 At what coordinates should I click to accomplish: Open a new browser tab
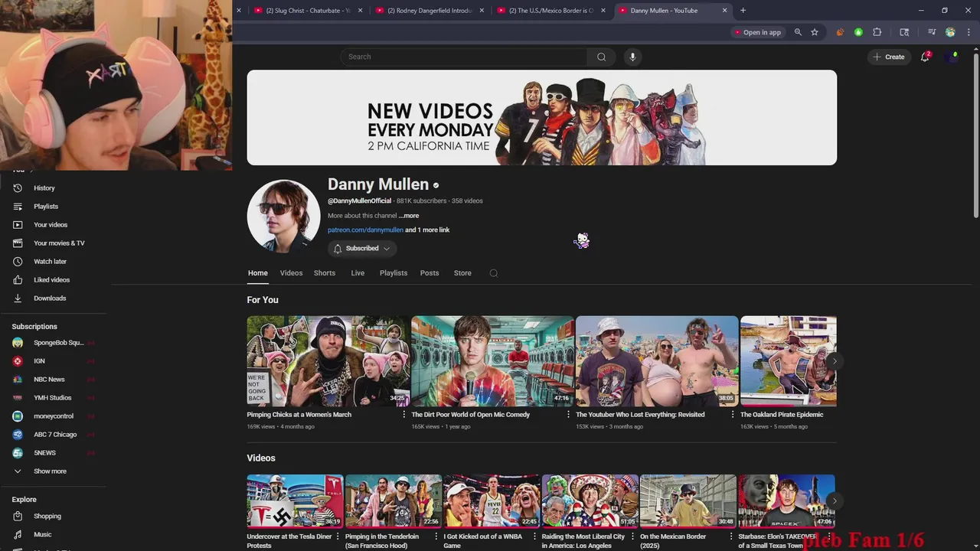pyautogui.click(x=743, y=11)
